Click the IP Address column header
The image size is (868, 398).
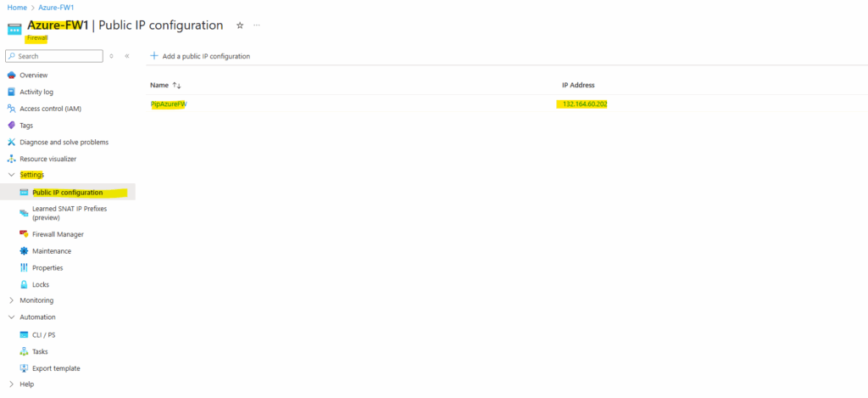(x=578, y=86)
